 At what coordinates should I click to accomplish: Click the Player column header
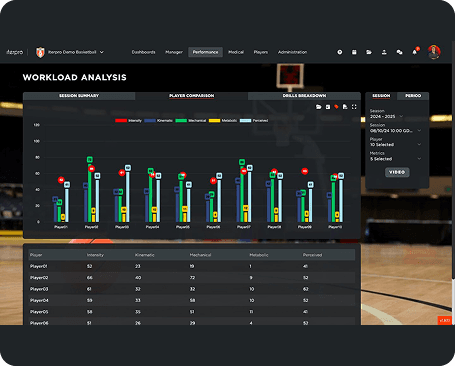(x=36, y=255)
